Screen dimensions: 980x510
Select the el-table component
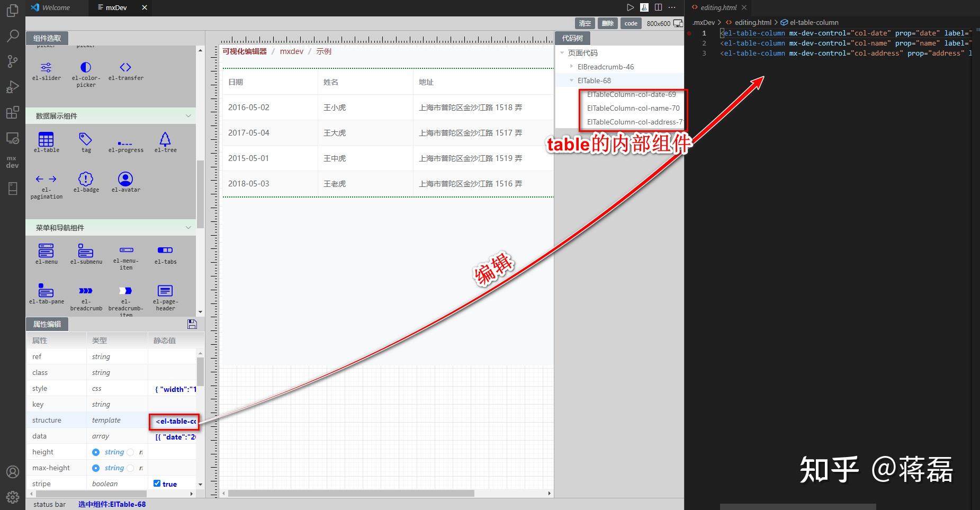[46, 141]
